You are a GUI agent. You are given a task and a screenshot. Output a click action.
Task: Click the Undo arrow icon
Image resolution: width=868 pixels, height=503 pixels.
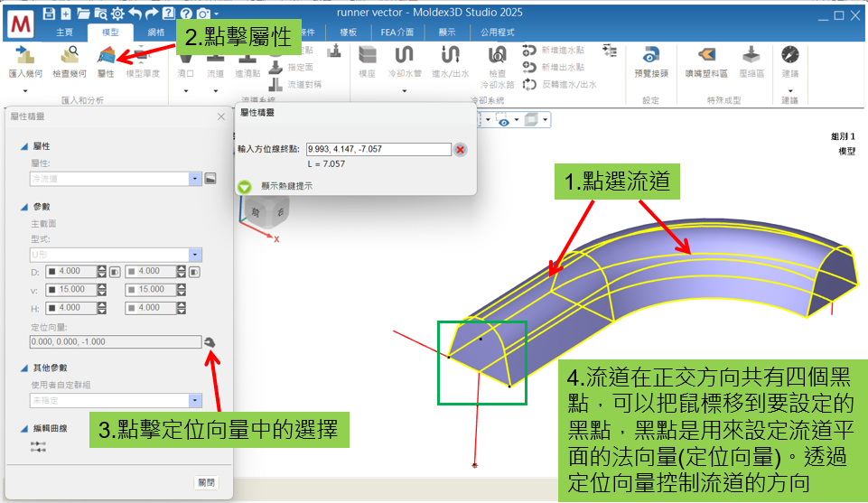[x=135, y=14]
